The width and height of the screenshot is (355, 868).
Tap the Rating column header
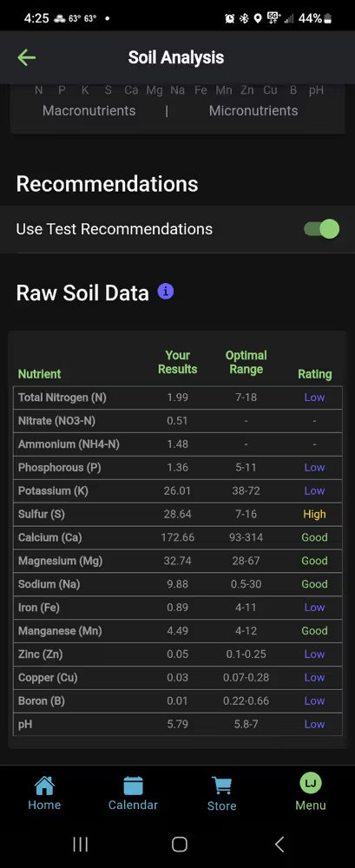coord(314,374)
